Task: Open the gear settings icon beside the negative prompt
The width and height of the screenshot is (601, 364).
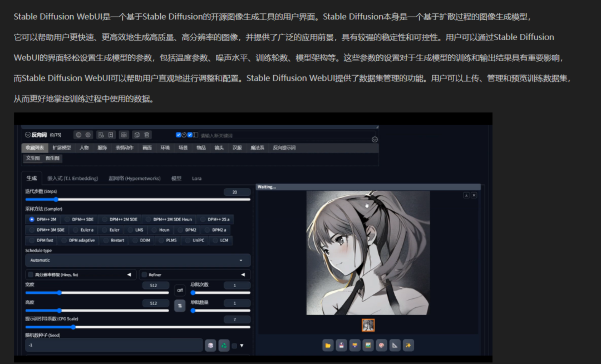Action: click(x=88, y=135)
